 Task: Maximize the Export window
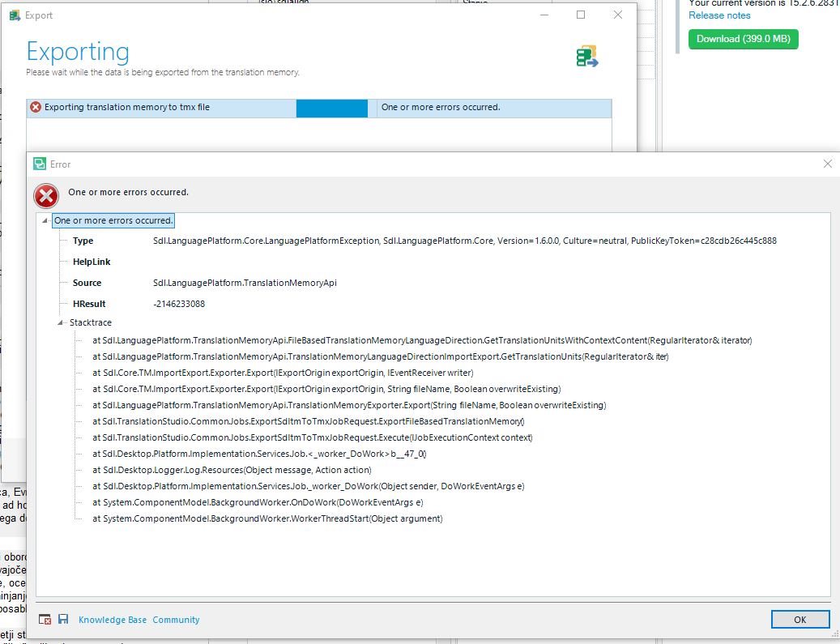581,15
